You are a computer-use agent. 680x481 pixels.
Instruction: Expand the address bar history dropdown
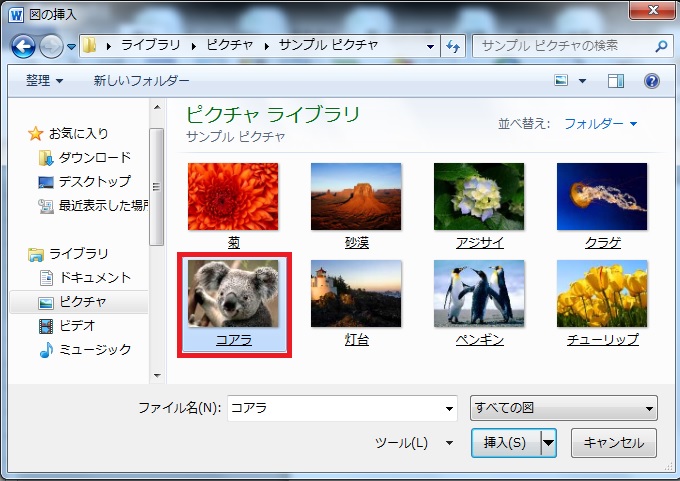(430, 46)
